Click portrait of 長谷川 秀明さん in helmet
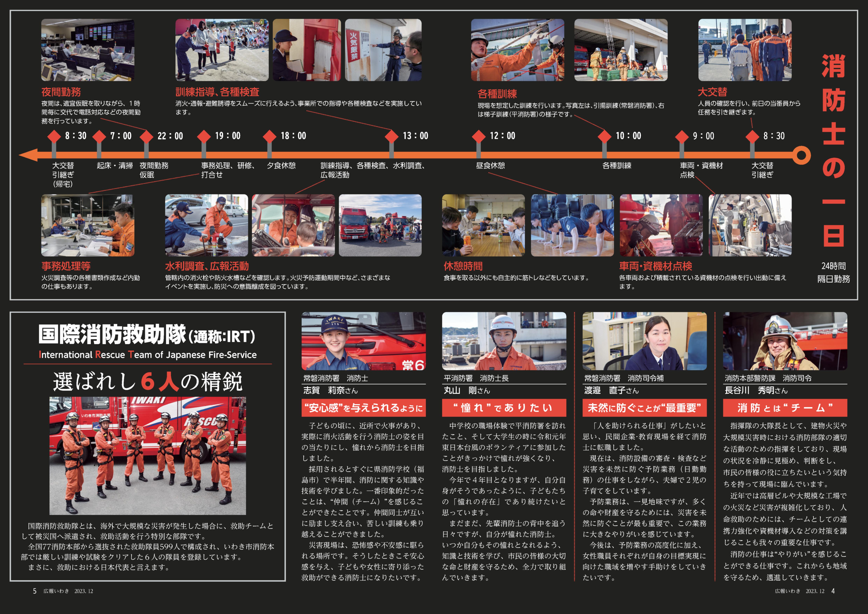Viewport: 868px width, 614px height. pos(785,341)
